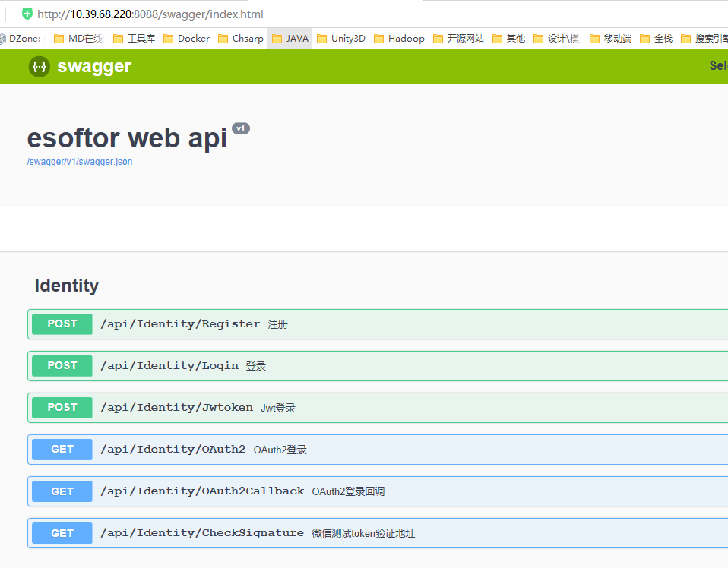Click the POST badge for Register
Screen dimensions: 728x568
[x=62, y=324]
